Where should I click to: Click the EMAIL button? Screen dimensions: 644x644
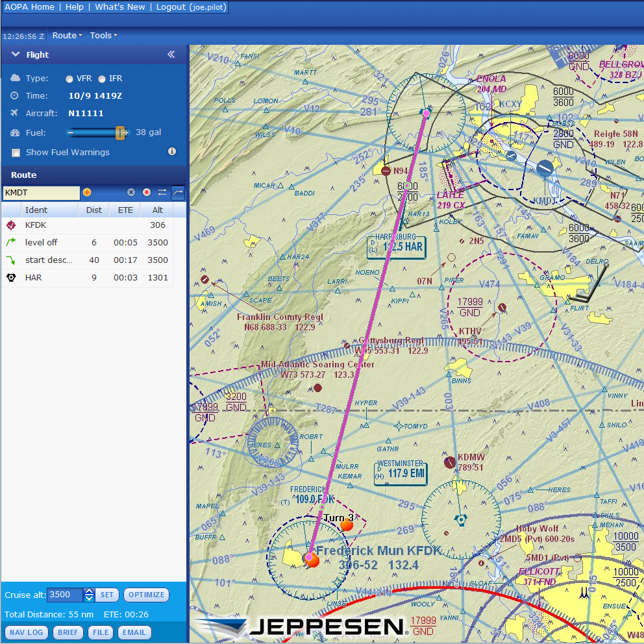click(134, 632)
